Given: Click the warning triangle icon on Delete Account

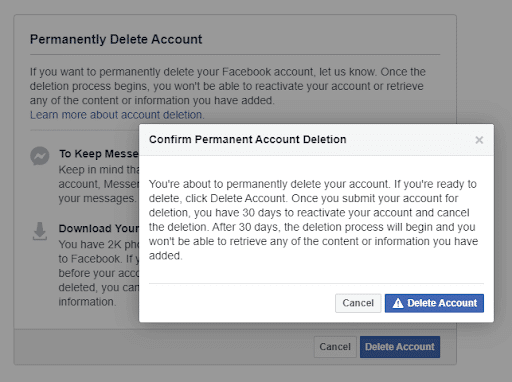Looking at the screenshot, I should (x=398, y=303).
